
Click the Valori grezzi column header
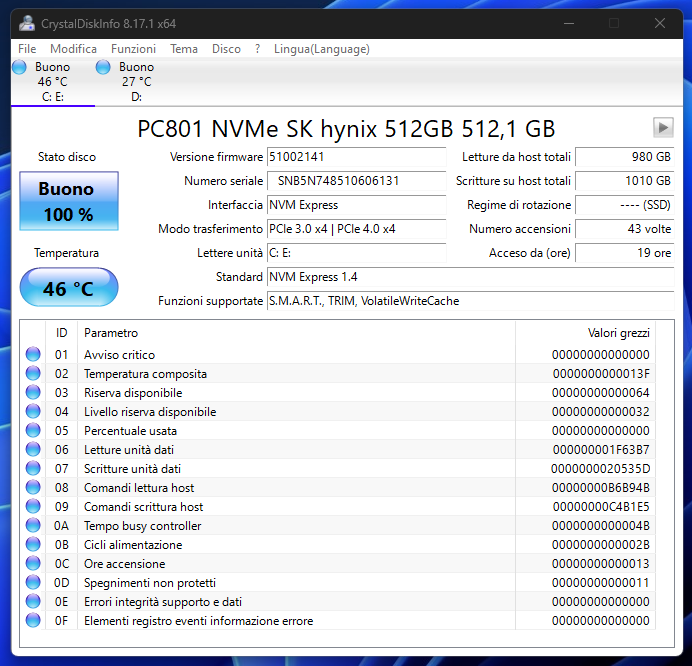tap(585, 333)
